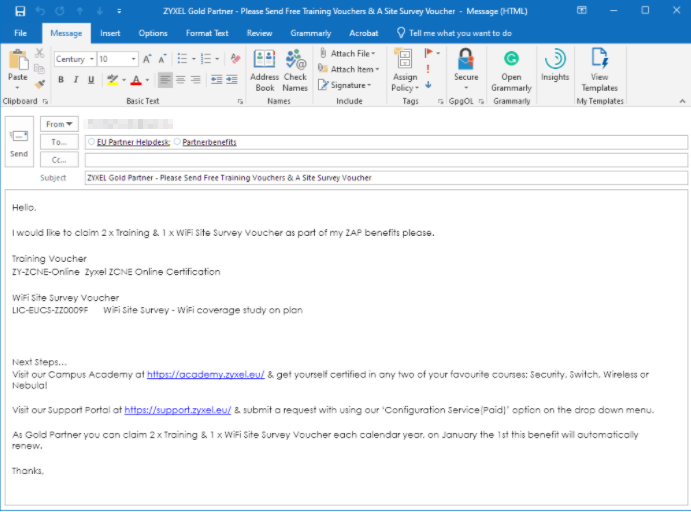The image size is (691, 512).
Task: Open the File tab
Action: tap(20, 33)
